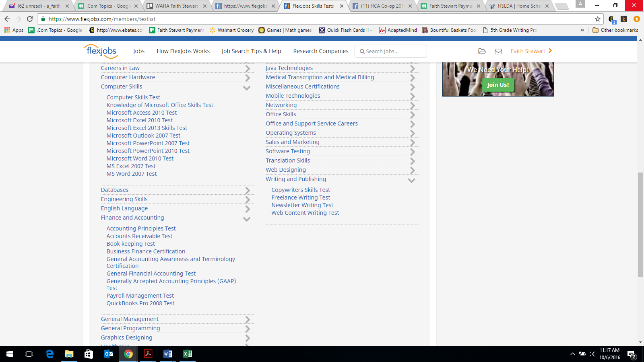Open the Translation Skills category
This screenshot has height=362, width=644.
point(288,160)
